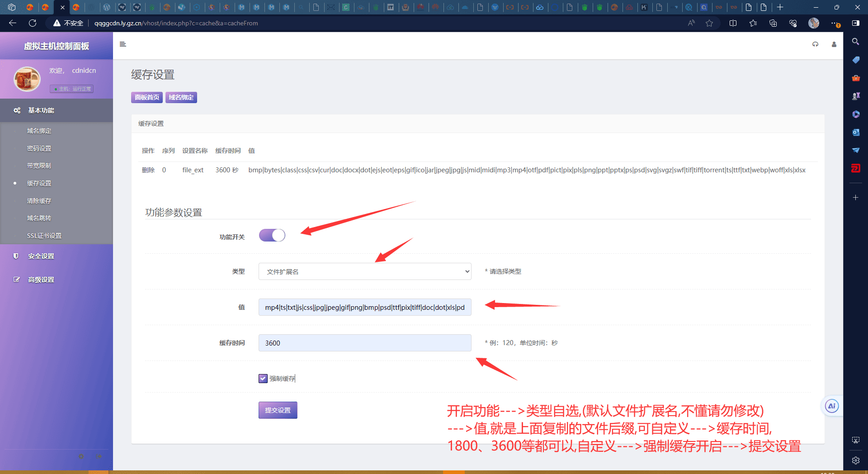Refresh the page using reload icon
The image size is (868, 474).
(33, 23)
